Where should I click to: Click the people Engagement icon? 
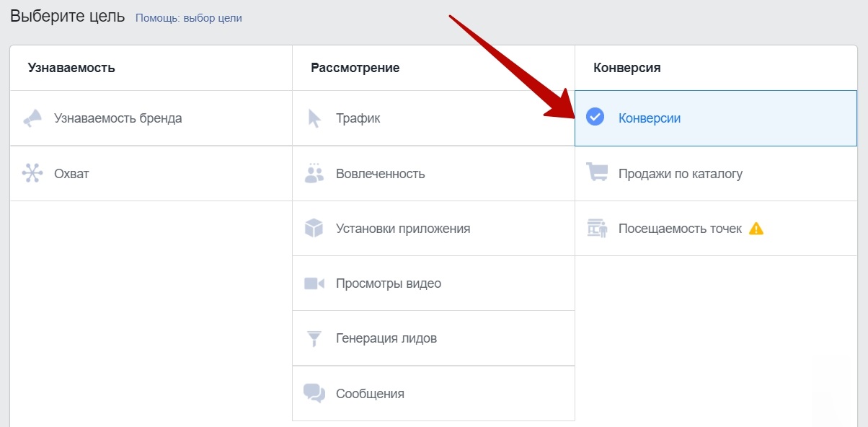314,173
